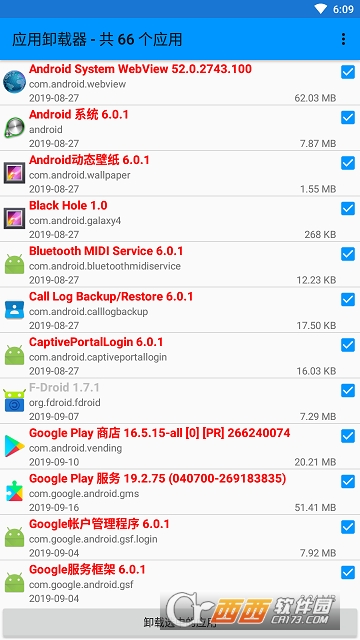Uncheck the F-Droid 1.7.1 checkbox
360x640 pixels.
pos(348,391)
